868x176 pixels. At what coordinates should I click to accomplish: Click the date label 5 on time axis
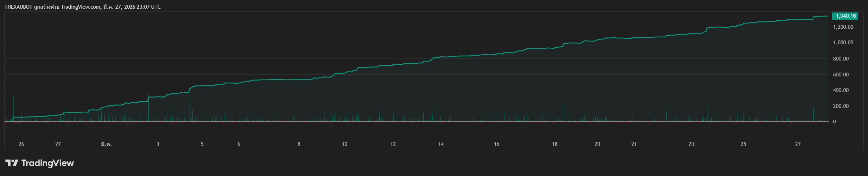[x=202, y=144]
